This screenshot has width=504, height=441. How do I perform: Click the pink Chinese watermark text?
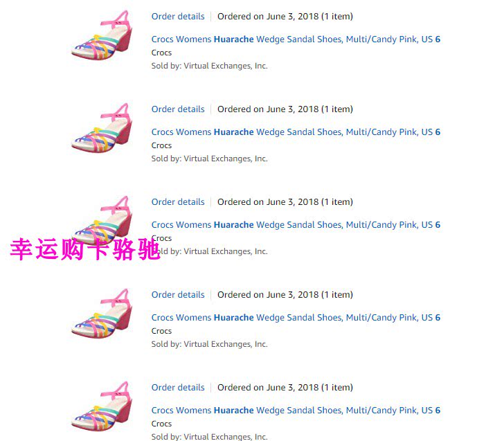click(x=85, y=249)
